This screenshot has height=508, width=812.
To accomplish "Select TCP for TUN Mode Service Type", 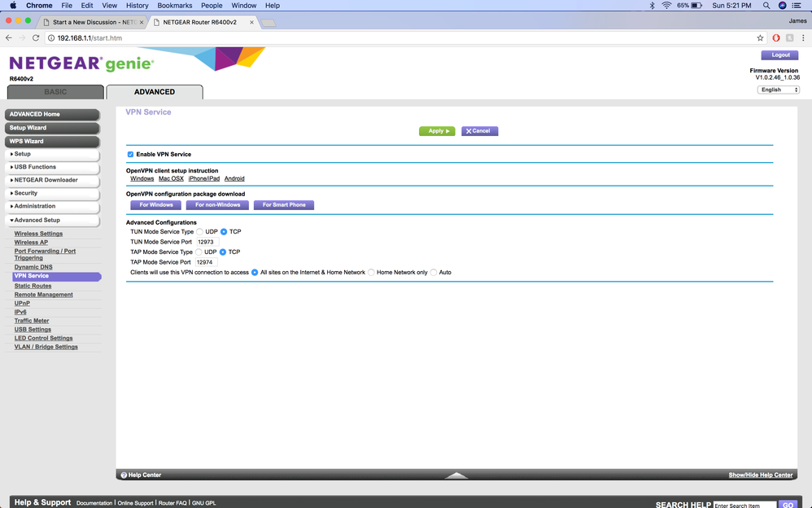I will [x=224, y=232].
